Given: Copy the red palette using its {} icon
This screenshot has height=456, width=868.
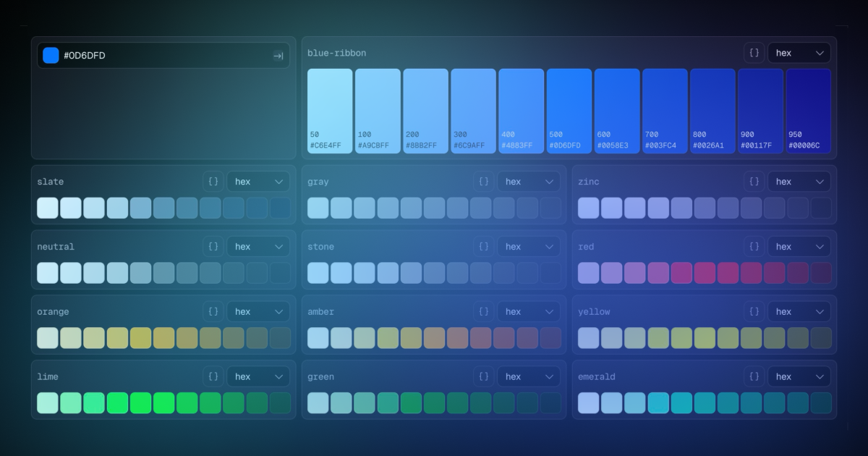Looking at the screenshot, I should [x=754, y=246].
